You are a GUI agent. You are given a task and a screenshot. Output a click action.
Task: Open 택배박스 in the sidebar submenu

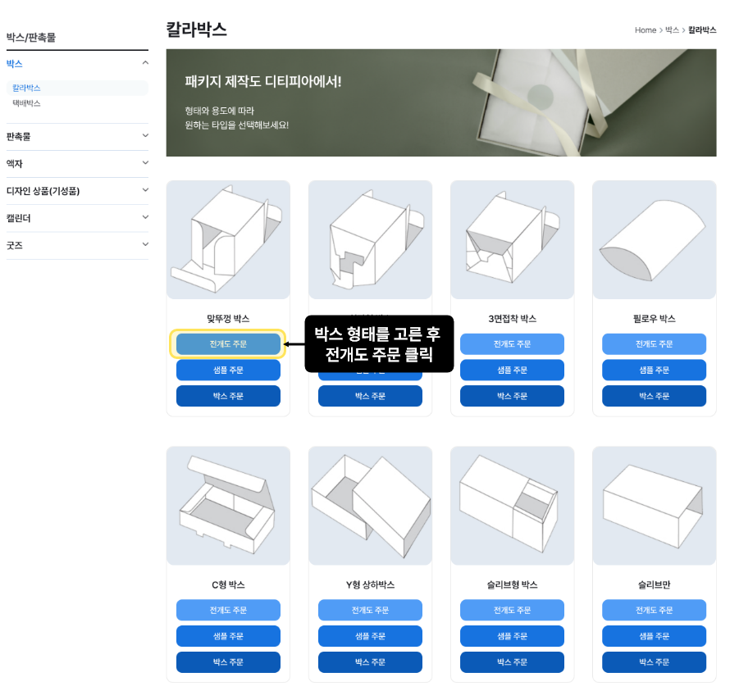[26, 103]
